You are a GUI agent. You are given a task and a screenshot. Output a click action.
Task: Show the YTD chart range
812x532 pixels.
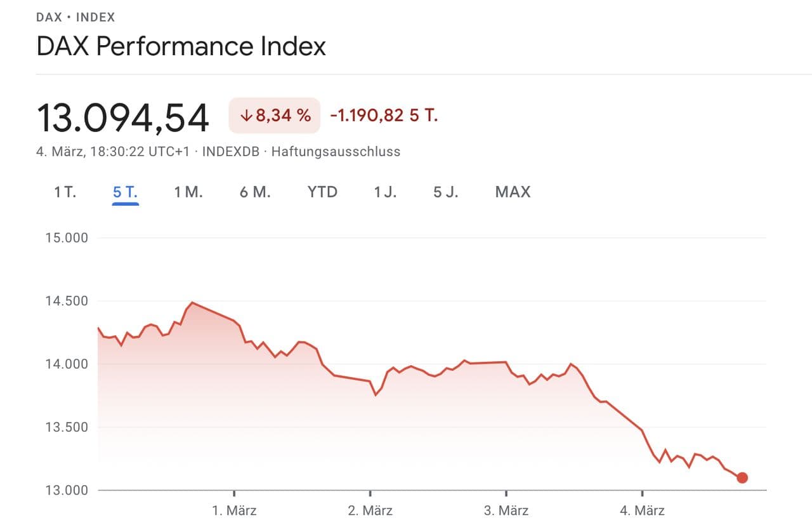click(x=322, y=192)
